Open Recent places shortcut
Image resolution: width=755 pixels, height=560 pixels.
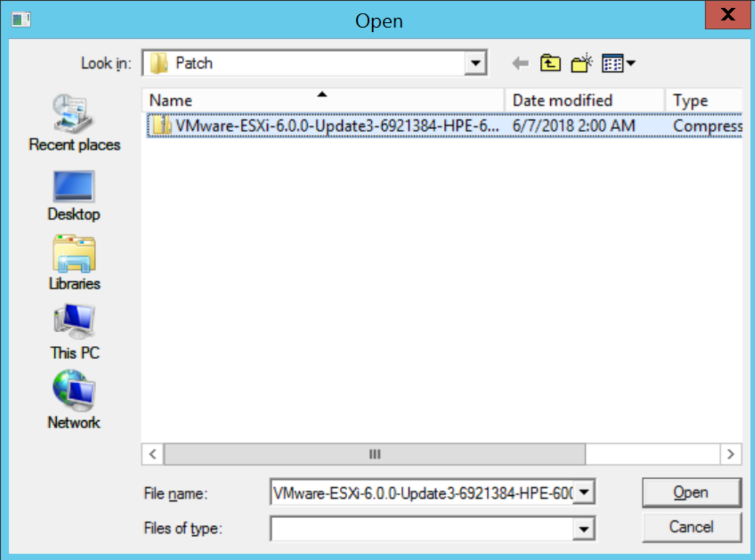74,124
